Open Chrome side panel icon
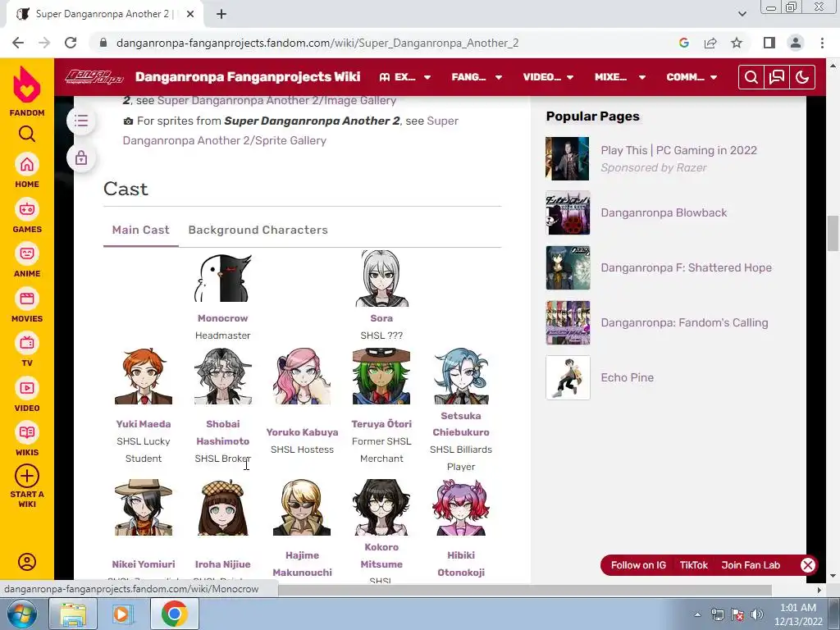This screenshot has height=630, width=840. click(769, 43)
